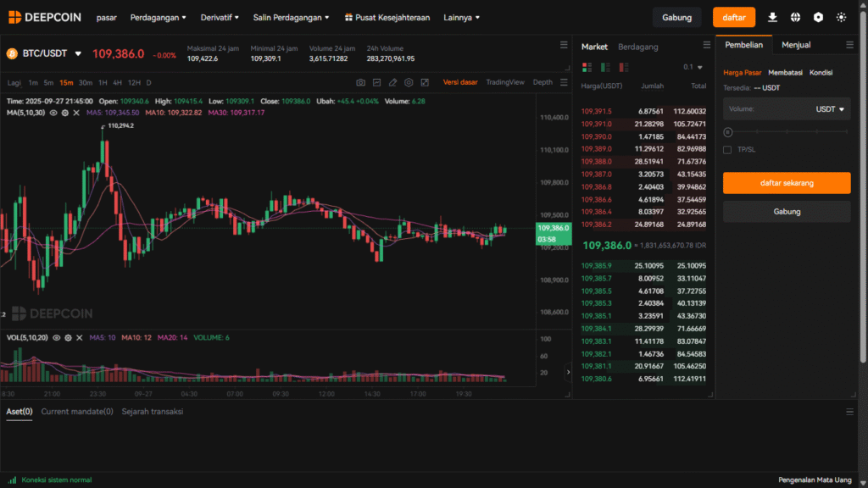
Task: Click the Volume input field
Action: [x=771, y=108]
